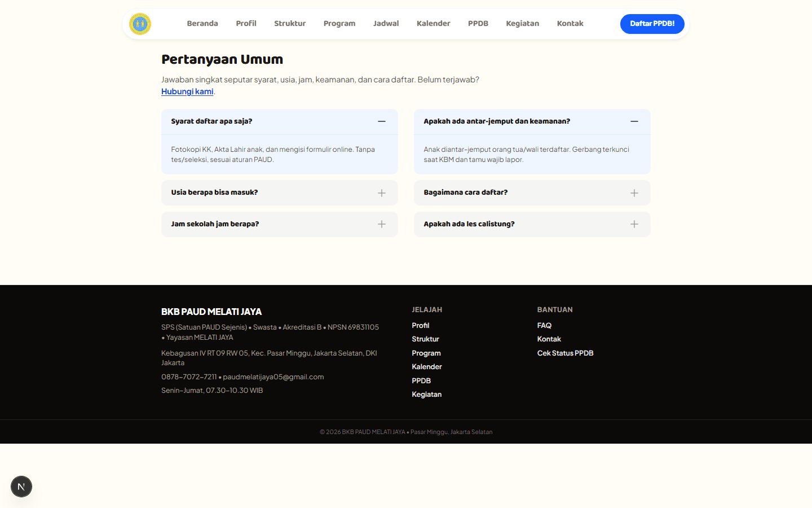Select Struktur in the top navigation
Screen dimensions: 812x508
click(x=290, y=24)
